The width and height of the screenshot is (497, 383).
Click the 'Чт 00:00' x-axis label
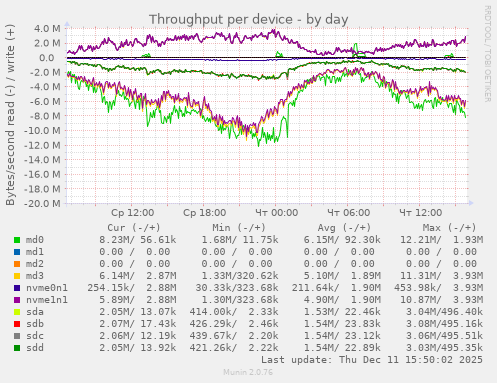[277, 213]
